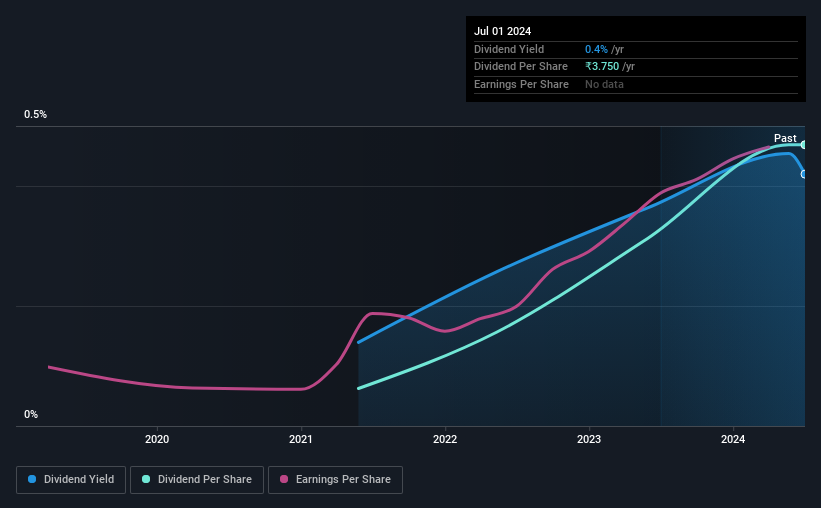
Task: Click the pink Earnings Per Share legend dot
Action: [284, 479]
